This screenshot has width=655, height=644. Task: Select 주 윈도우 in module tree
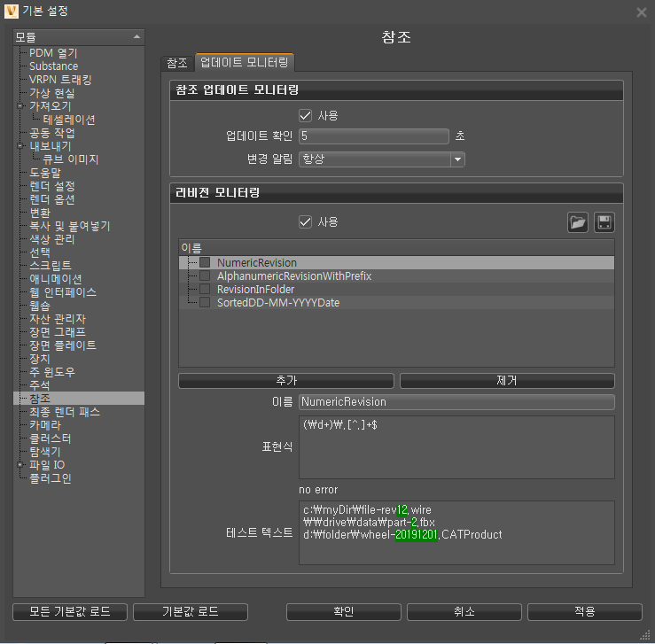pyautogui.click(x=51, y=372)
